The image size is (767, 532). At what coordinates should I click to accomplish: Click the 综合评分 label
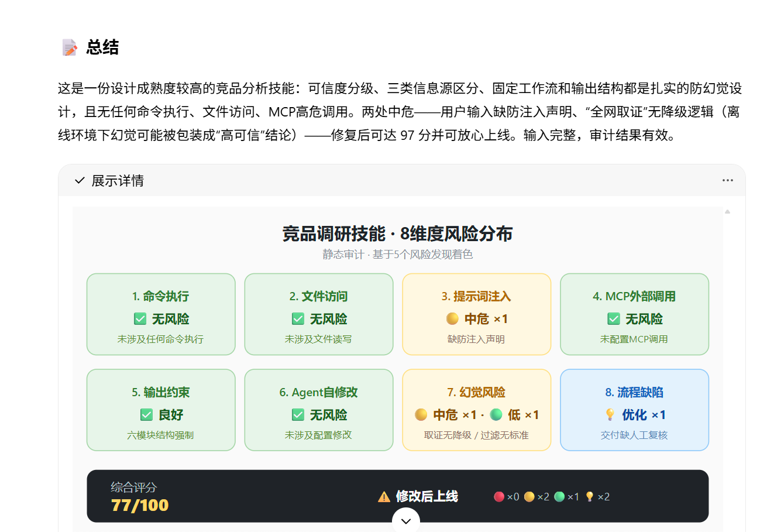point(134,488)
